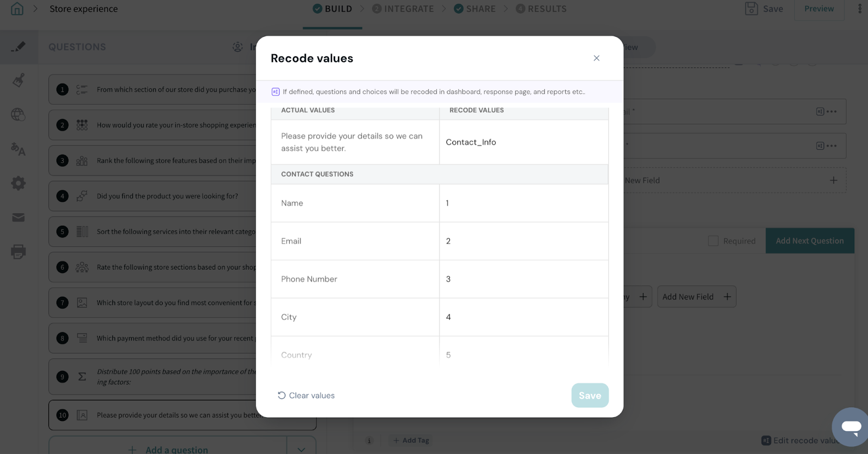Edit the Contact_Info recode value field
Viewport: 868px width, 454px height.
pyautogui.click(x=523, y=142)
